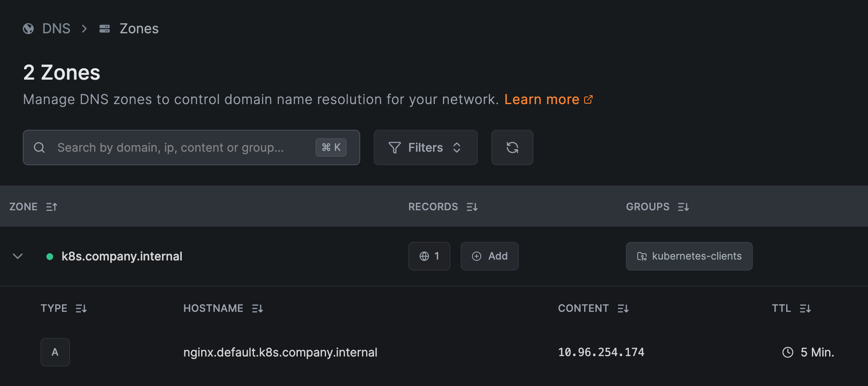Click the funnel filter icon
This screenshot has width=868, height=386.
pyautogui.click(x=394, y=147)
